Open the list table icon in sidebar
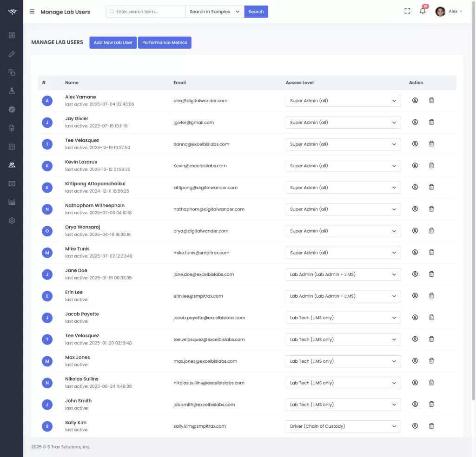The width and height of the screenshot is (476, 457). pos(12,147)
